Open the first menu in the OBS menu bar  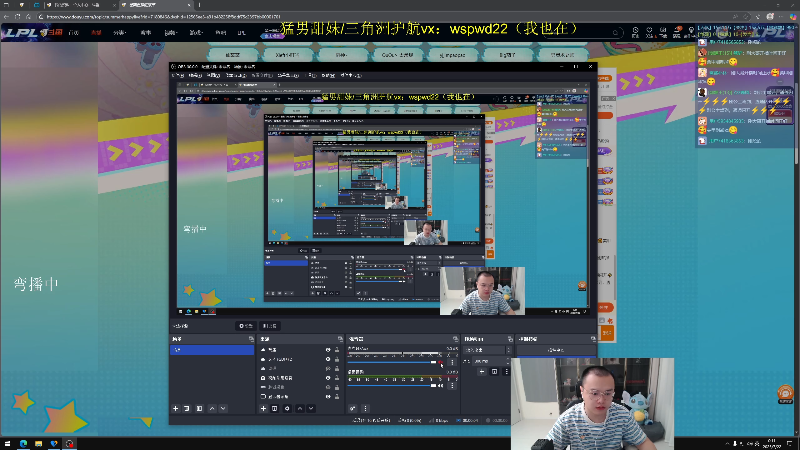point(177,76)
